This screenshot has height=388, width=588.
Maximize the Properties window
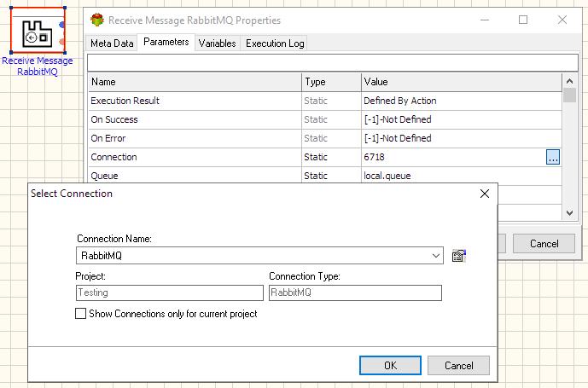523,20
